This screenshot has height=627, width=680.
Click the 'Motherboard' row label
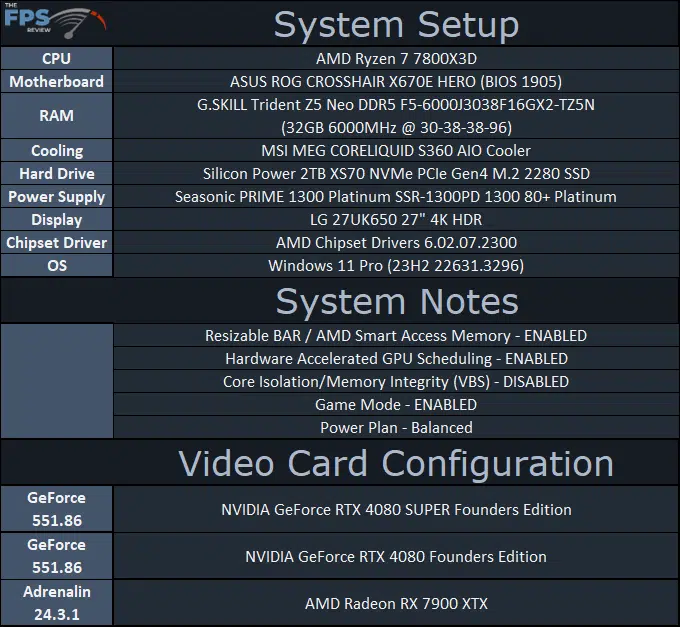pyautogui.click(x=56, y=82)
